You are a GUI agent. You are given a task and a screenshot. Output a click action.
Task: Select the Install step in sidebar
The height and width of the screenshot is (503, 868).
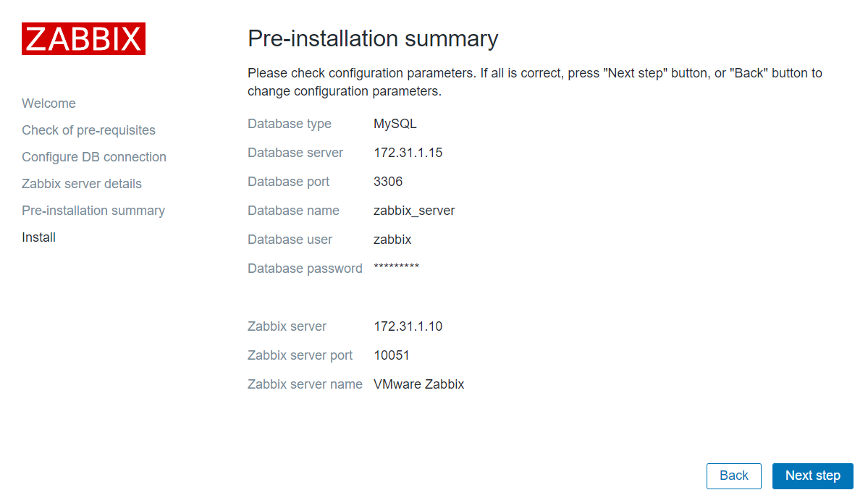39,237
